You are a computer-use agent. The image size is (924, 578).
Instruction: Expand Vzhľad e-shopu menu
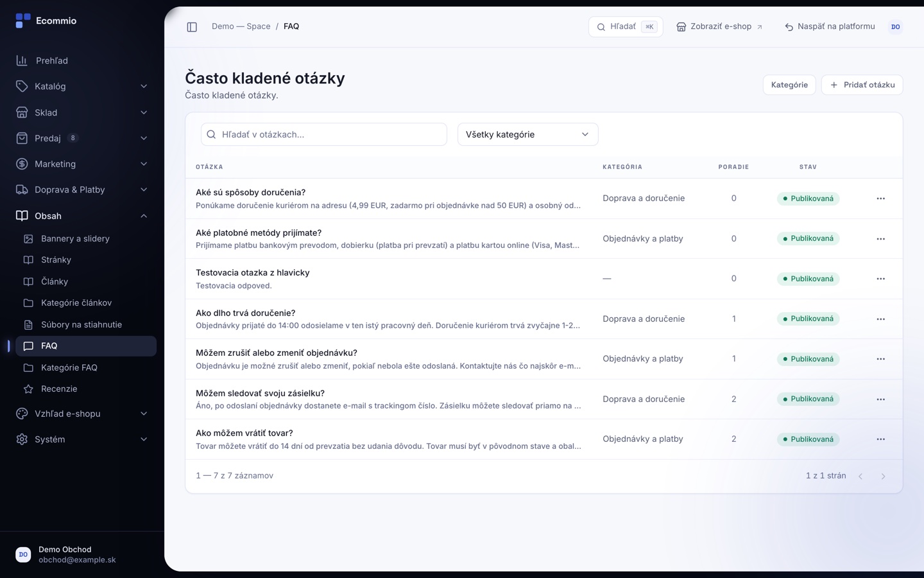coord(82,414)
